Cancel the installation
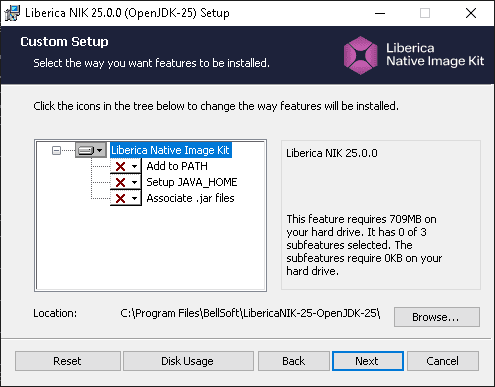495x387 pixels. [x=443, y=361]
